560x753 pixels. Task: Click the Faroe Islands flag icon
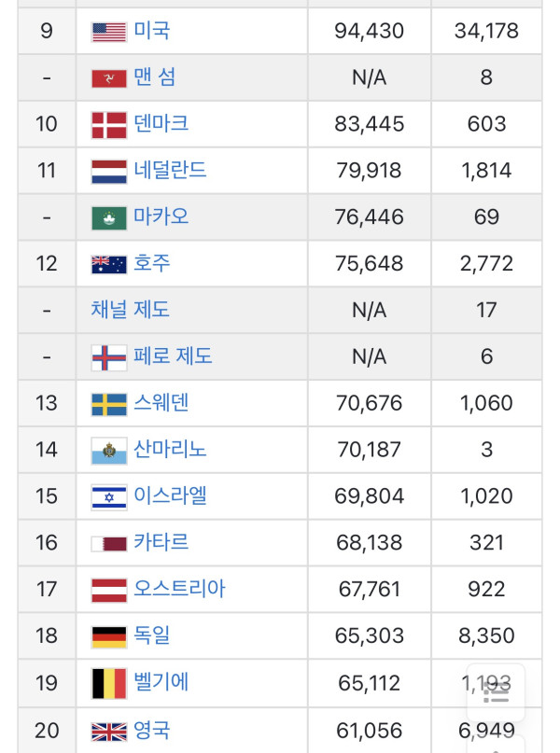pos(109,357)
